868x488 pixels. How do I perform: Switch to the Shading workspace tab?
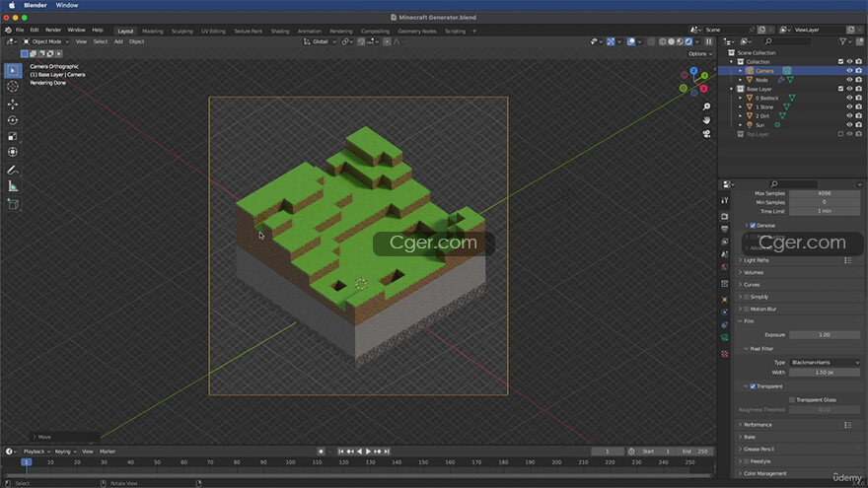[x=280, y=31]
